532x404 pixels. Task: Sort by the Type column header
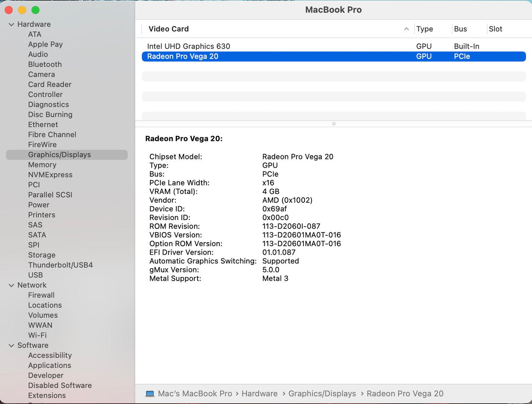(x=424, y=29)
